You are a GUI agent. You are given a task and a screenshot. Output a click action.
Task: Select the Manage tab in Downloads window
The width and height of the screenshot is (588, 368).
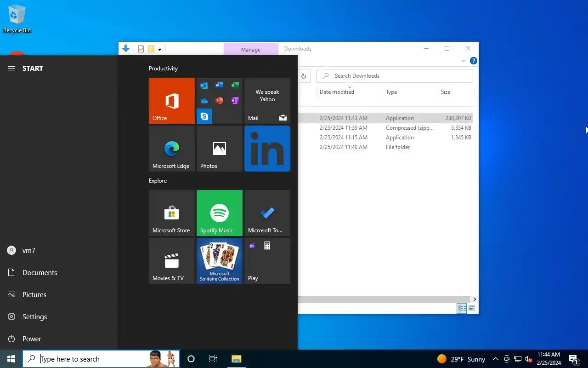click(251, 49)
